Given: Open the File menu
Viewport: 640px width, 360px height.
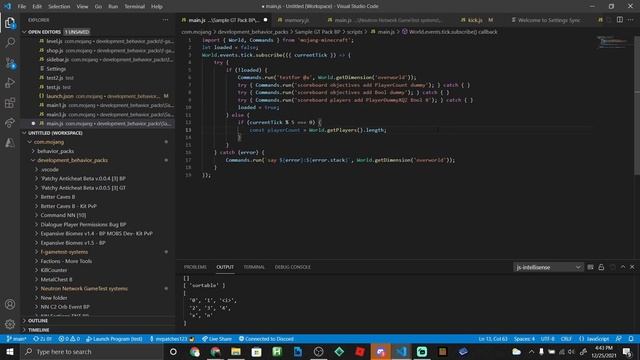Looking at the screenshot, I should coord(22,7).
